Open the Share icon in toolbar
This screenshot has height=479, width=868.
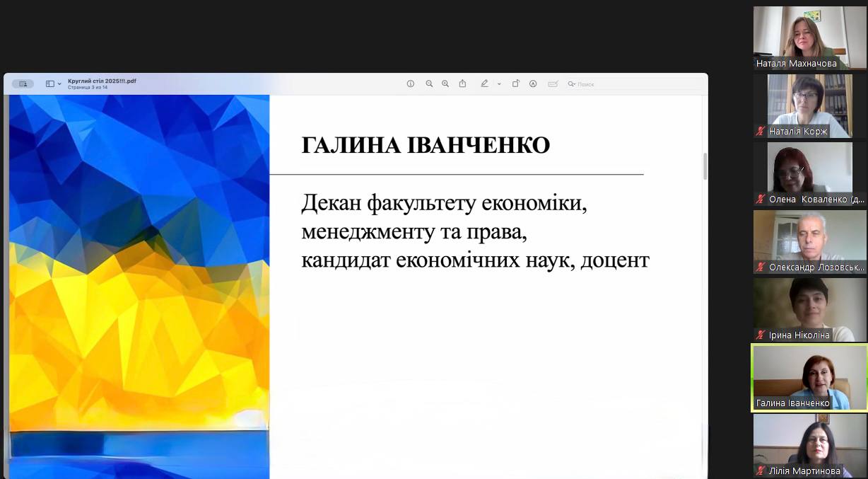click(x=462, y=83)
